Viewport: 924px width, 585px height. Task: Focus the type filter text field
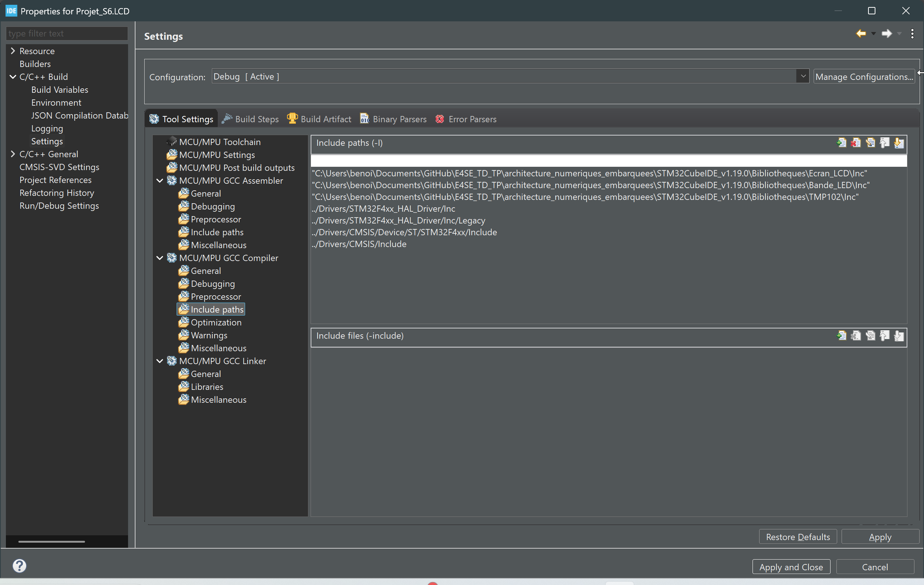pyautogui.click(x=67, y=34)
